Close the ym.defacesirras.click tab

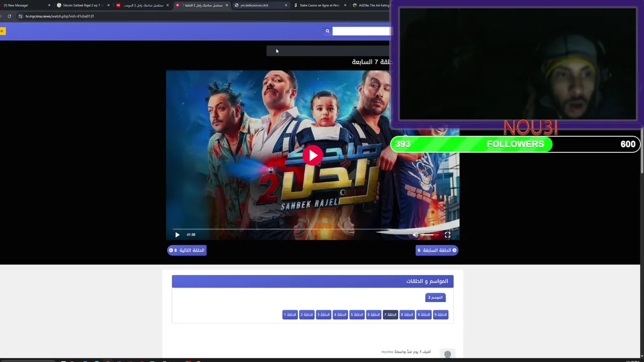286,5
